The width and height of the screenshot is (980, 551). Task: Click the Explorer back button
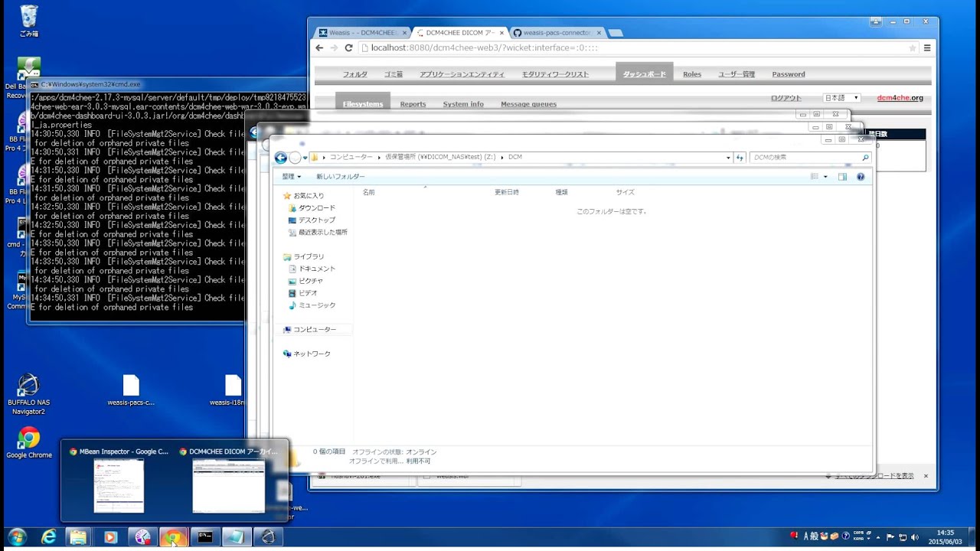[x=281, y=158]
